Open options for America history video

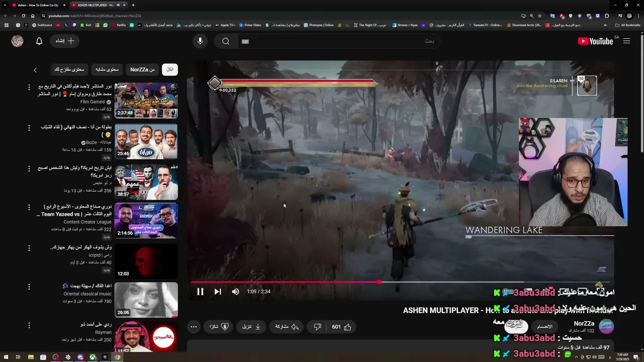click(x=29, y=168)
